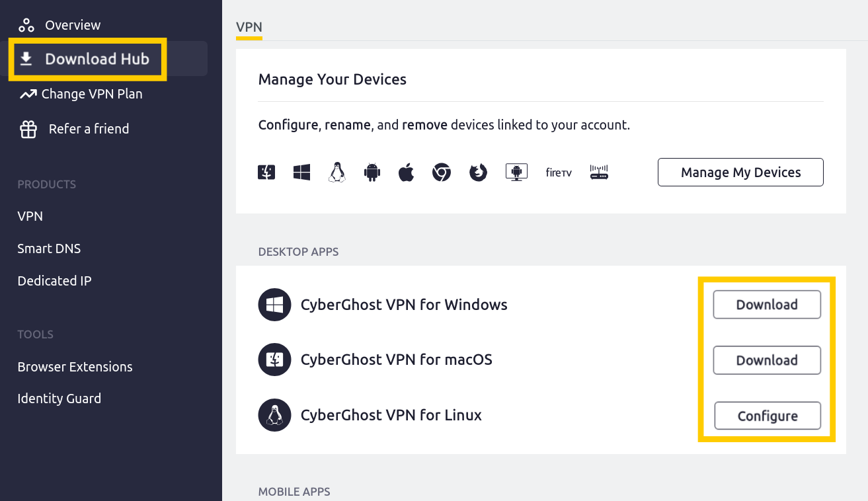The image size is (868, 501).
Task: Click the macOS Finder device icon
Action: coord(266,173)
